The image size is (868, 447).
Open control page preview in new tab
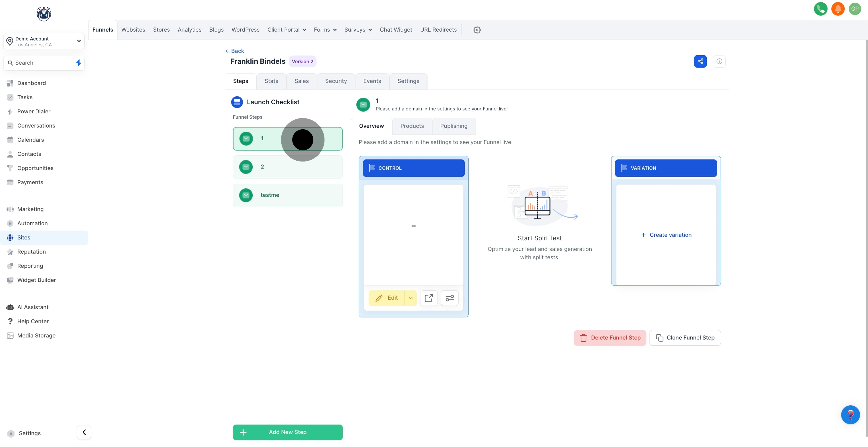(429, 298)
